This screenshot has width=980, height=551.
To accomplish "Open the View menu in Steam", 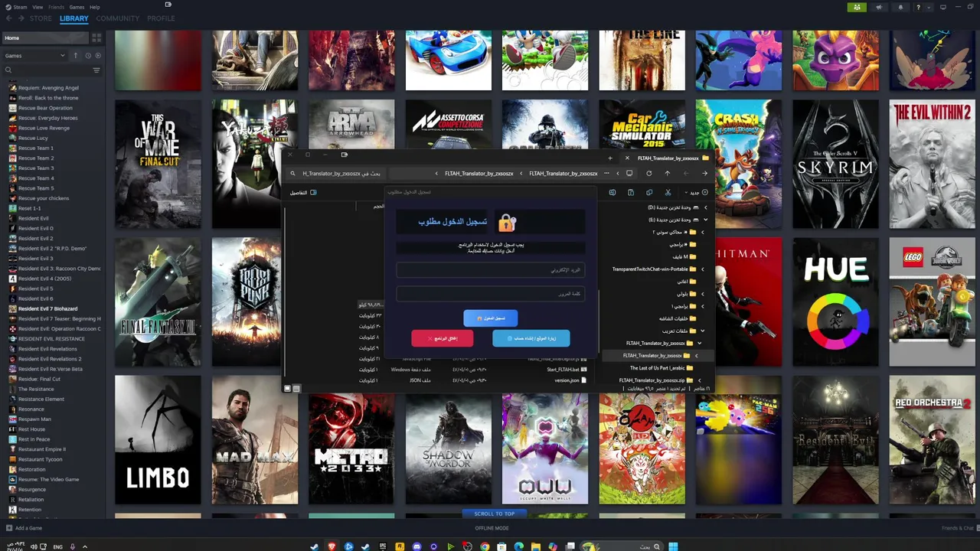I will click(38, 7).
